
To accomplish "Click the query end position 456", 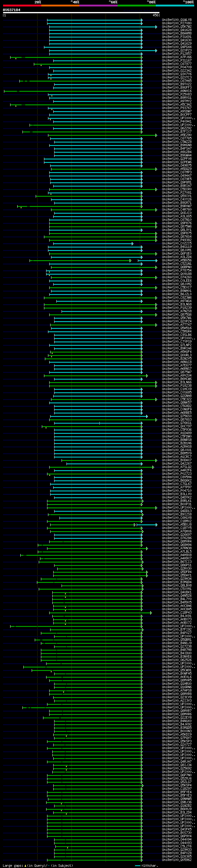I will coord(155,15).
